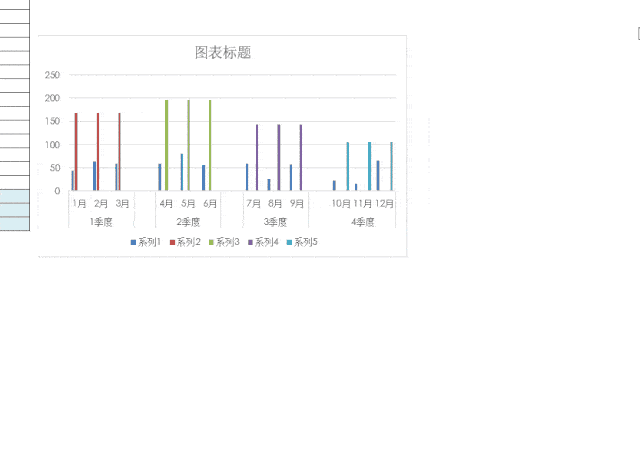Viewport: 640px width, 450px height.
Task: Select the 1季度 category label
Action: click(x=101, y=222)
